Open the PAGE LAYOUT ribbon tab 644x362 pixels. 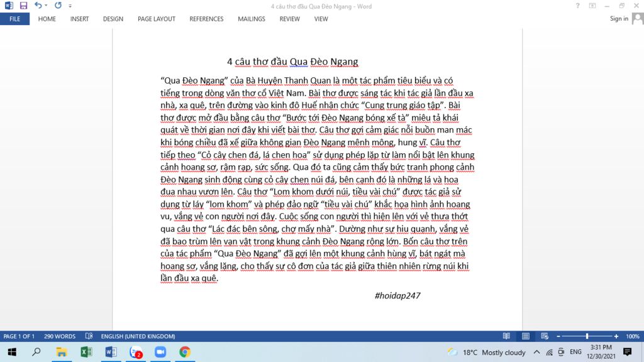pos(157,19)
